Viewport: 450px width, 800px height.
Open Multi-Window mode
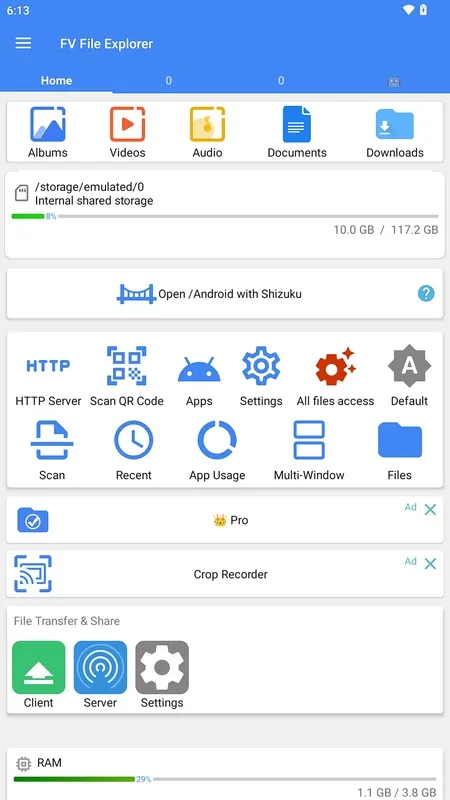point(309,451)
